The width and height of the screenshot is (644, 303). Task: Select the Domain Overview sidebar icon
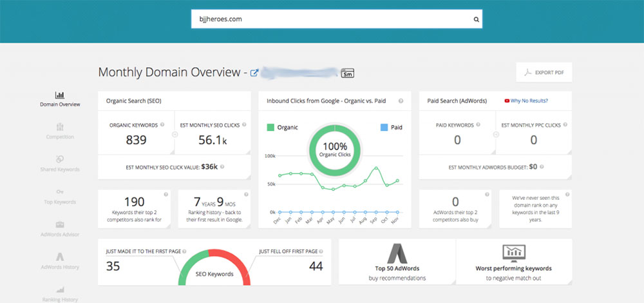click(x=60, y=95)
